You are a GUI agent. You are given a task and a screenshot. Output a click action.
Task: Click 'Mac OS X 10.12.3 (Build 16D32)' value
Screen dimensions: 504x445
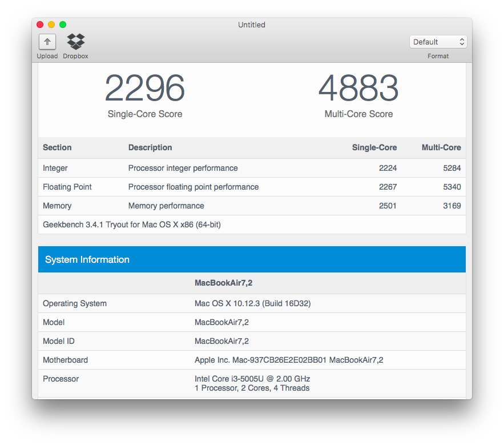tap(253, 303)
